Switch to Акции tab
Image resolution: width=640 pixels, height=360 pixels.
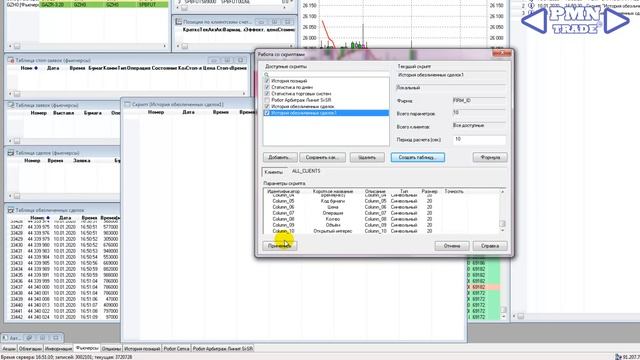coord(9,349)
